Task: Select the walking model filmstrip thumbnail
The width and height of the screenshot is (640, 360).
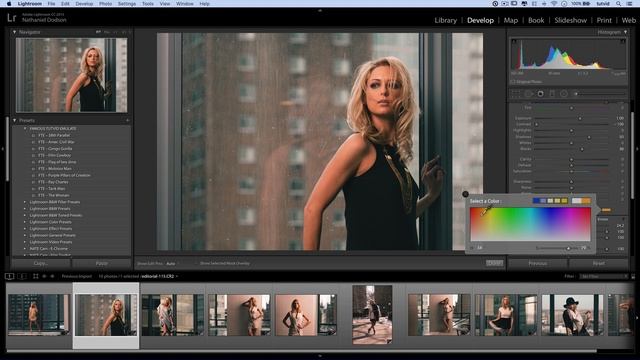Action: click(x=372, y=314)
